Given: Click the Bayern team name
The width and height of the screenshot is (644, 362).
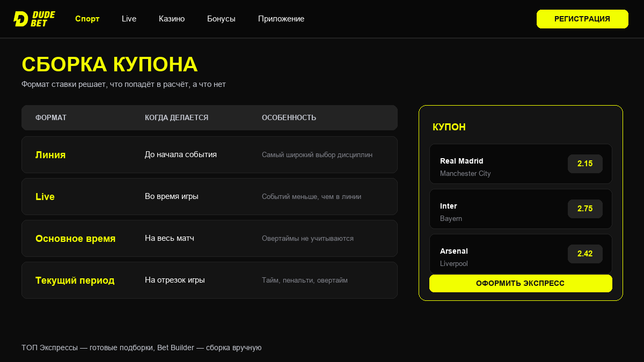Looking at the screenshot, I should pos(451,219).
